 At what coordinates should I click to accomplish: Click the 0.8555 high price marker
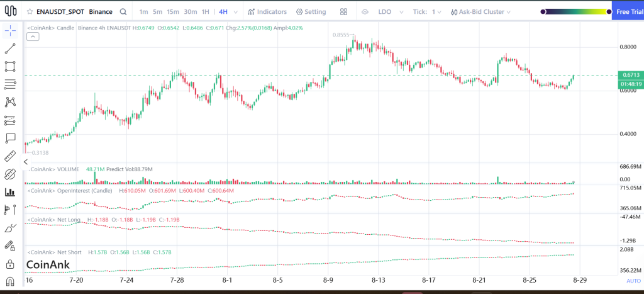[x=341, y=35]
